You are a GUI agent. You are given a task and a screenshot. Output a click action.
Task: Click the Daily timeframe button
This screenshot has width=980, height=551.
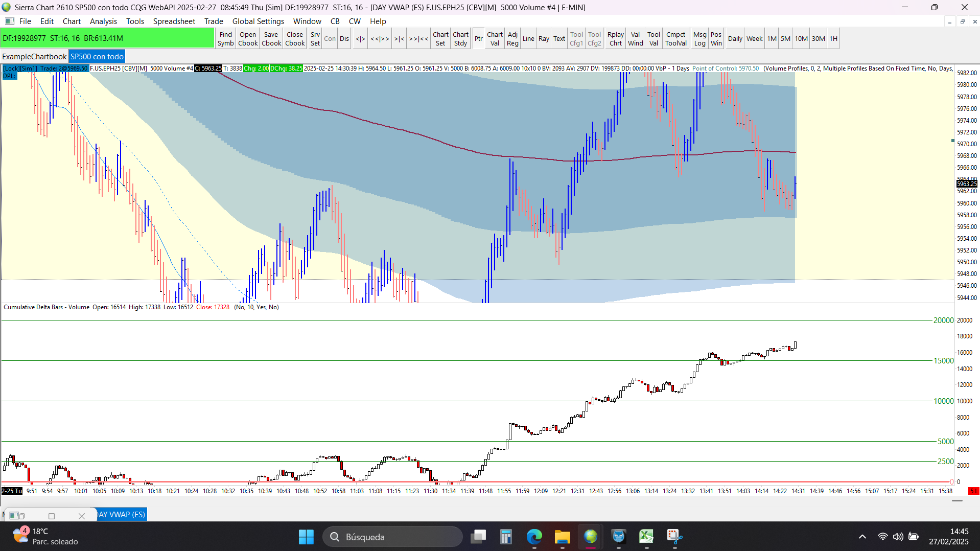[x=735, y=39]
